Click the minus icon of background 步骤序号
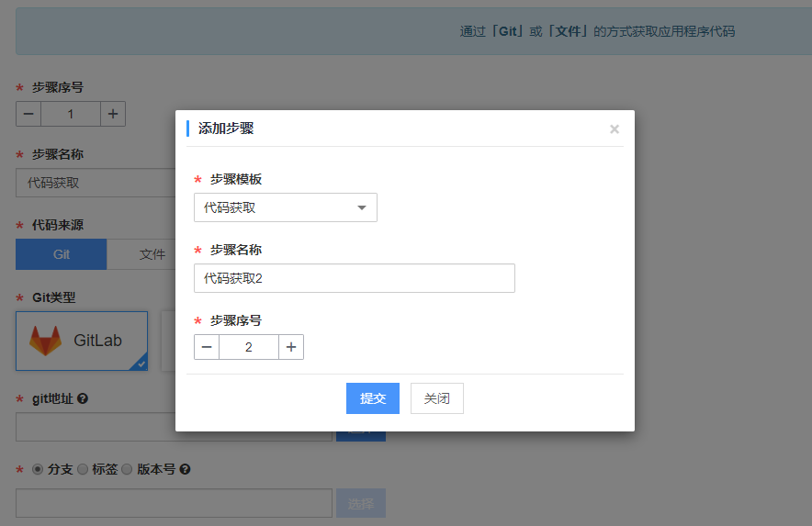 point(28,114)
